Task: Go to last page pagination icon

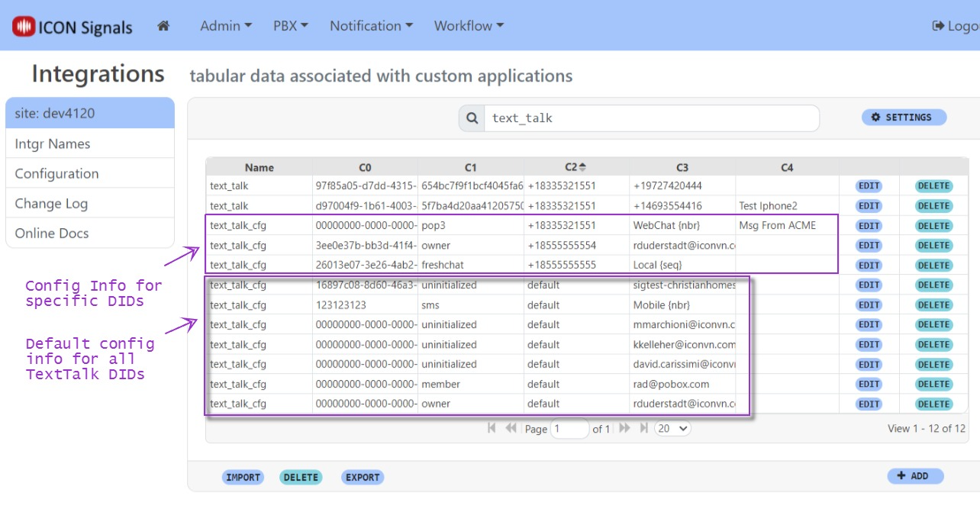Action: [x=643, y=428]
